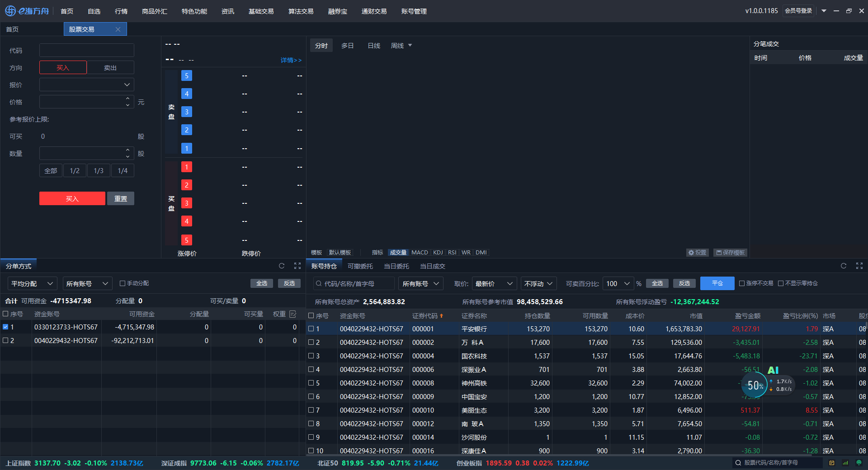This screenshot has height=470, width=868.
Task: Click the 代码/名称/首字母 search field
Action: click(354, 283)
